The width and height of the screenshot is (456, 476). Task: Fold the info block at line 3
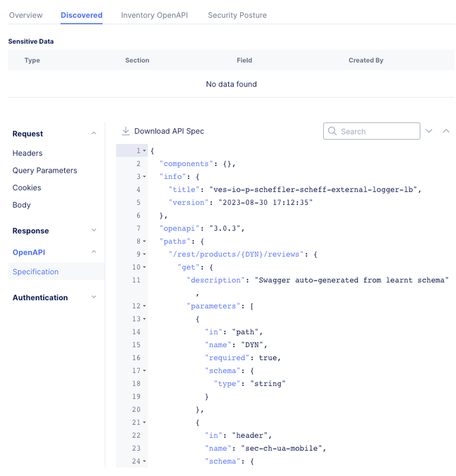tap(145, 177)
